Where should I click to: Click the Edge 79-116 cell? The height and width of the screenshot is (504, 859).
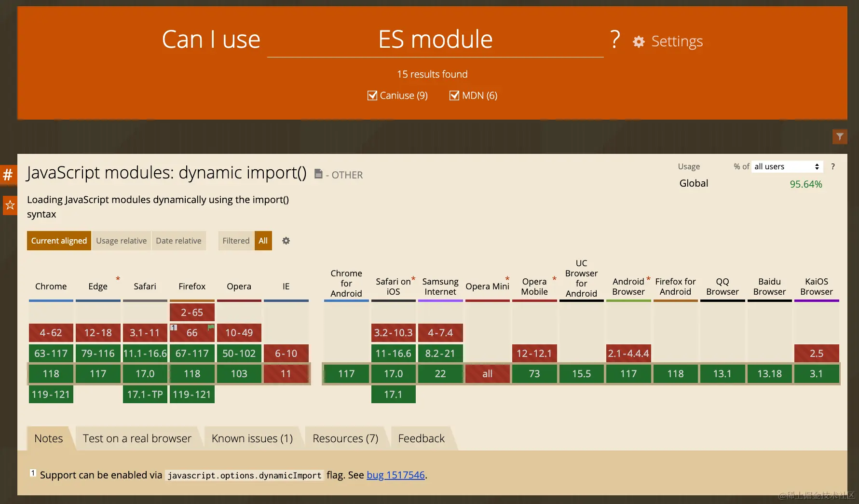[x=98, y=354]
